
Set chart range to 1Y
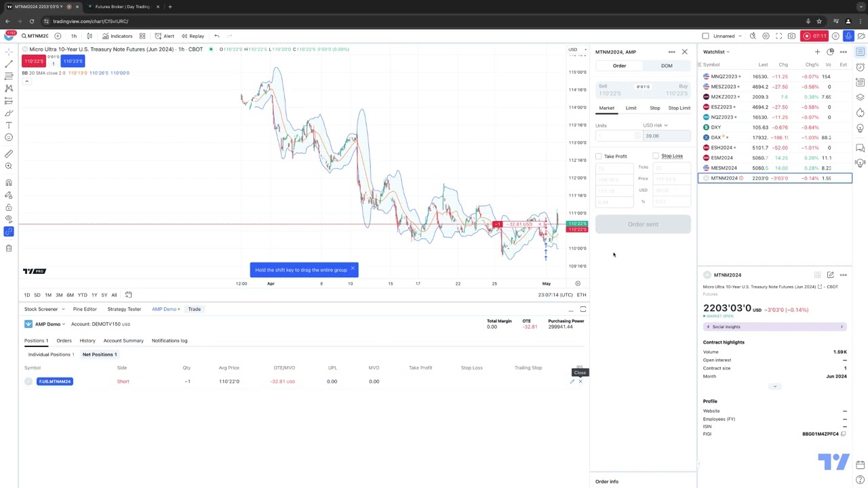click(x=94, y=295)
